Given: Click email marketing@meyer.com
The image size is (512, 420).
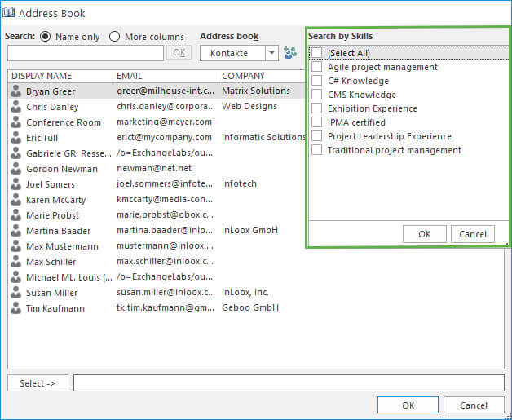Looking at the screenshot, I should [x=164, y=122].
